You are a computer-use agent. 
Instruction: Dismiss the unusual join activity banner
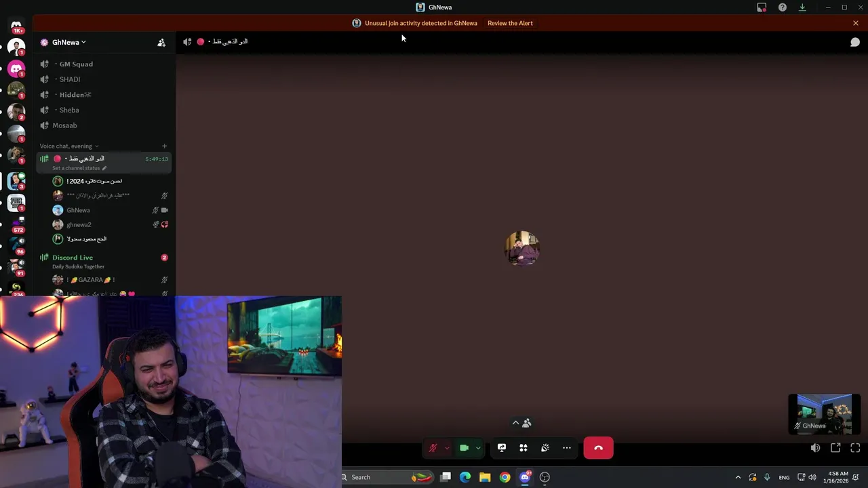pyautogui.click(x=856, y=23)
